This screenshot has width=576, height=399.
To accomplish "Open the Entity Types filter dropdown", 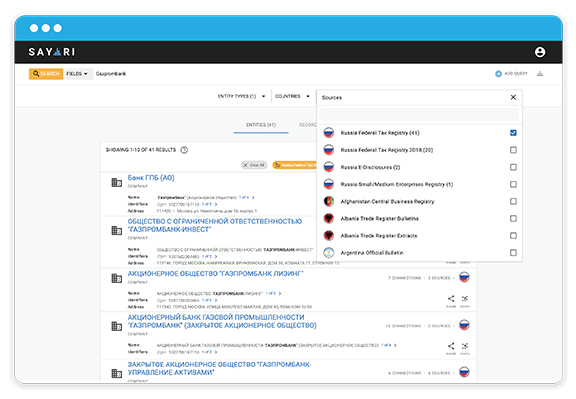I will click(241, 96).
